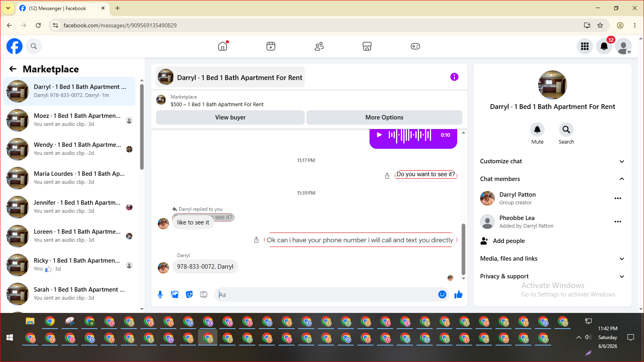Open the Windows Start menu
This screenshot has height=362, width=644.
(x=10, y=337)
